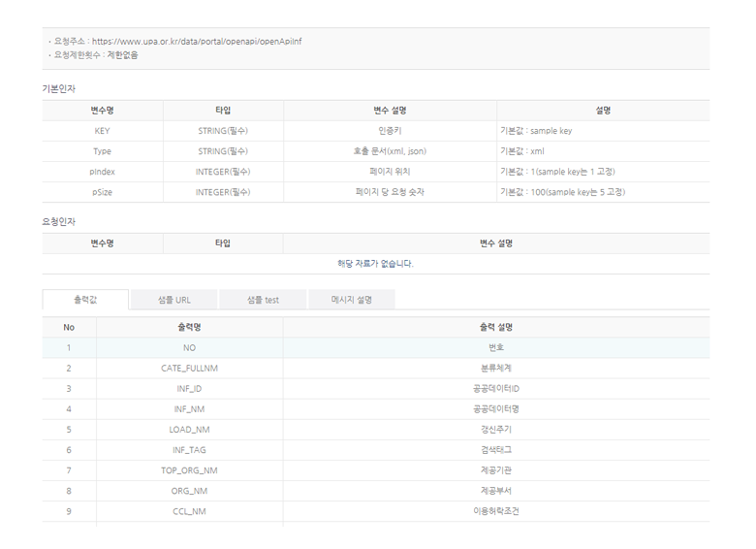
Task: Click the TOP_ORG_NM output name cell
Action: pyautogui.click(x=189, y=470)
